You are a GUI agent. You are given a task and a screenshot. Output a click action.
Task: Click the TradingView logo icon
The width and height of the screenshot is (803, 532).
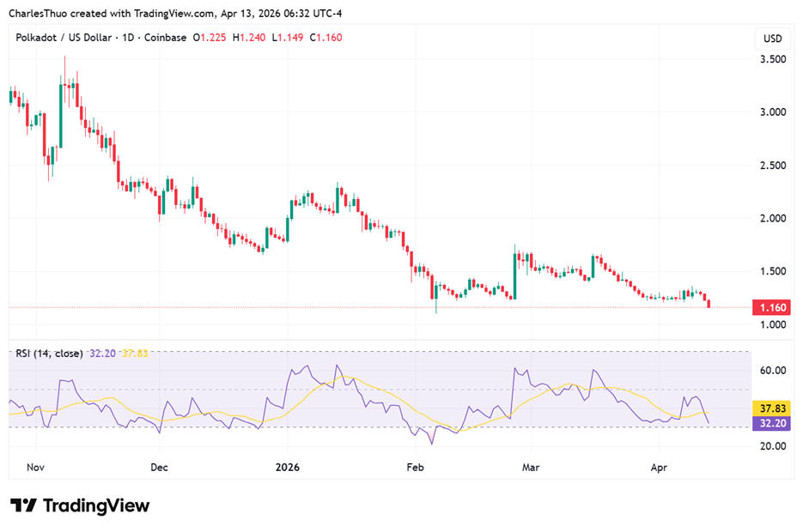pos(23,505)
